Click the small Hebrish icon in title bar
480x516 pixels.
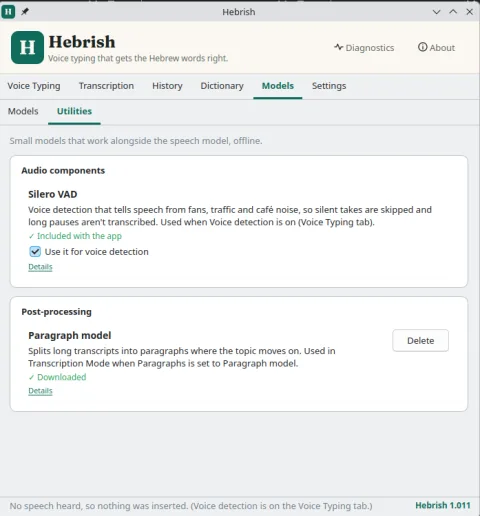coord(8,12)
